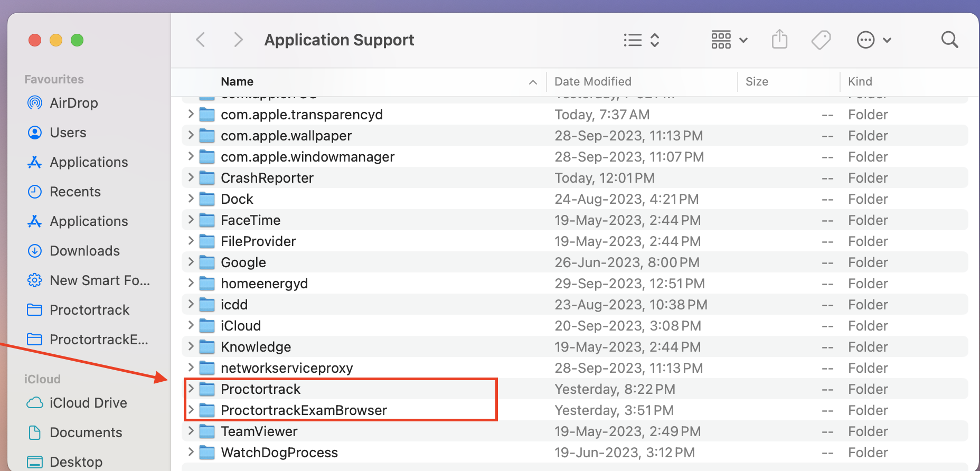Click the TeamViewer folder name
The width and height of the screenshot is (980, 471).
[x=259, y=431]
